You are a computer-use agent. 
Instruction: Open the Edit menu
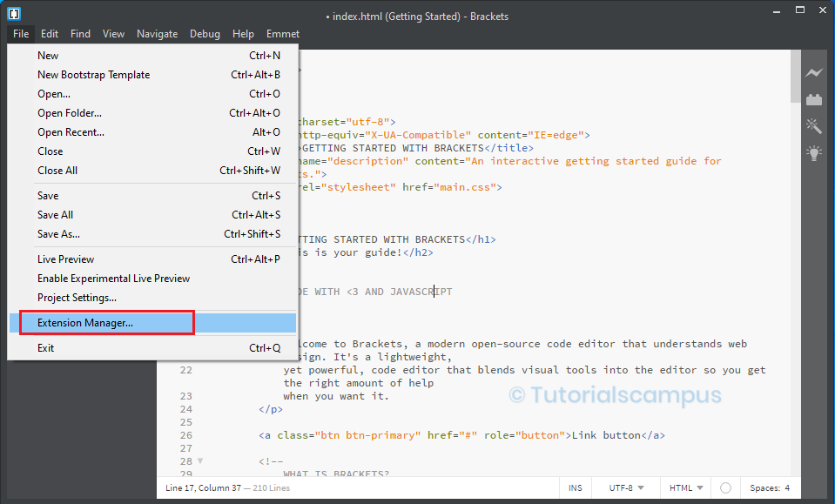pyautogui.click(x=50, y=34)
